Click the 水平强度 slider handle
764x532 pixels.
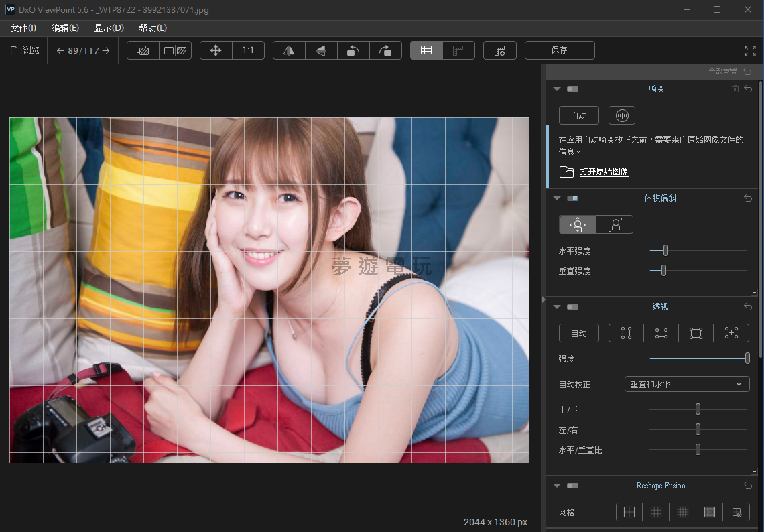pos(665,251)
